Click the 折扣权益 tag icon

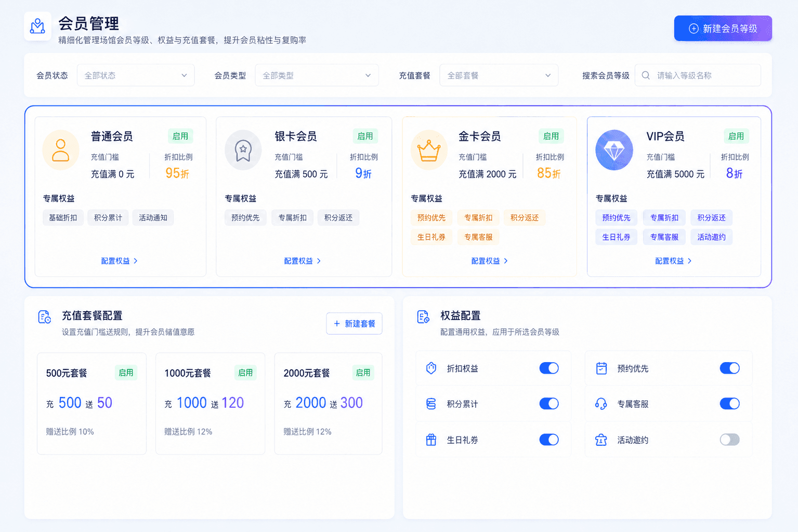pyautogui.click(x=431, y=368)
